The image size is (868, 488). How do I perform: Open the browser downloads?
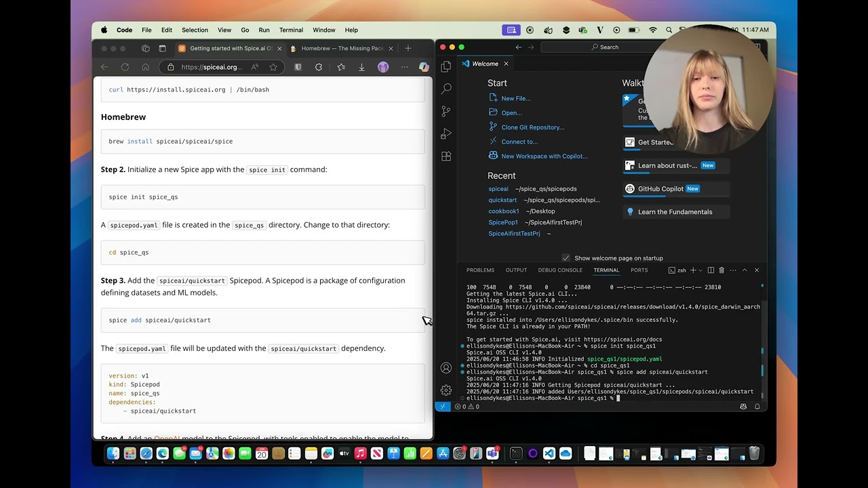tap(361, 67)
